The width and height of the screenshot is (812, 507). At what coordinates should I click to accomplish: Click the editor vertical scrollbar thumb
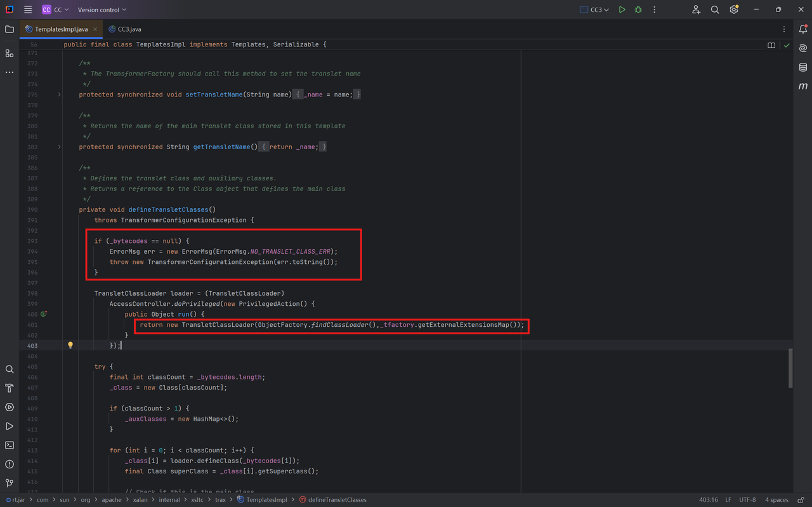point(790,368)
